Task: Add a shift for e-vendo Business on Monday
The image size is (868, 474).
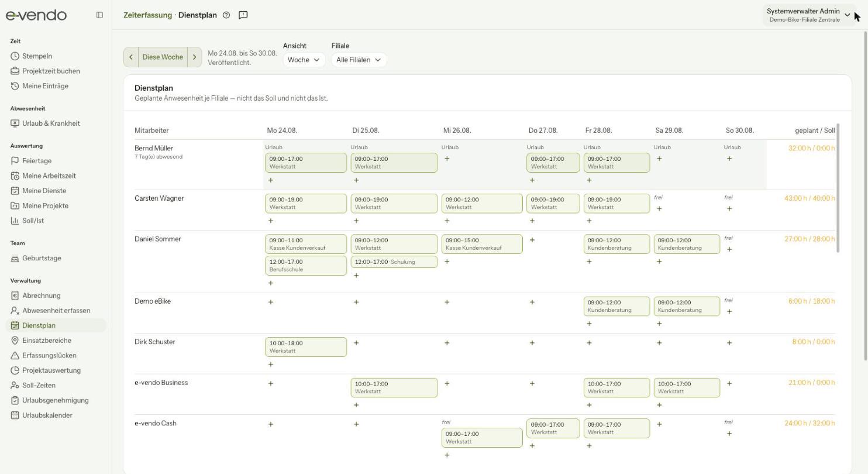Action: (x=271, y=384)
